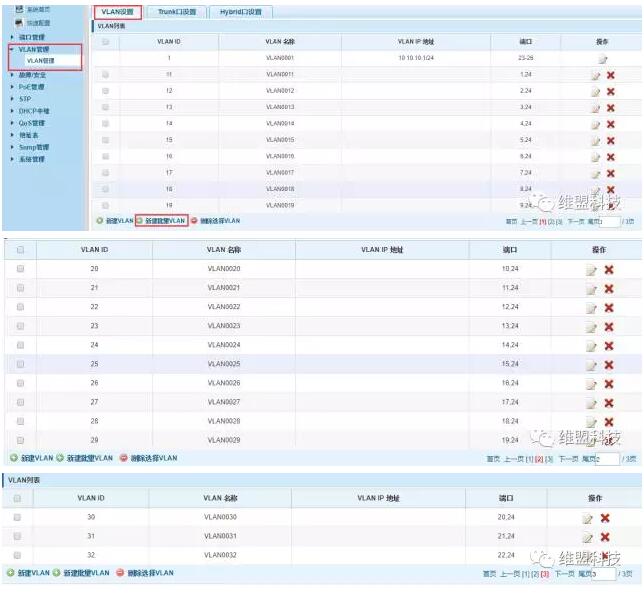Tick the checkbox for VLAN 23
644x594 pixels.
click(20, 326)
